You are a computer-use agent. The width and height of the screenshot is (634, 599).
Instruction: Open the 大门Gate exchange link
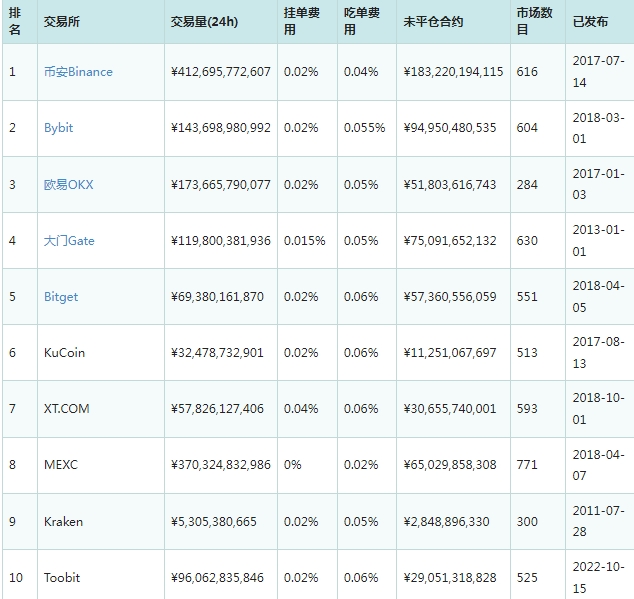click(x=69, y=240)
